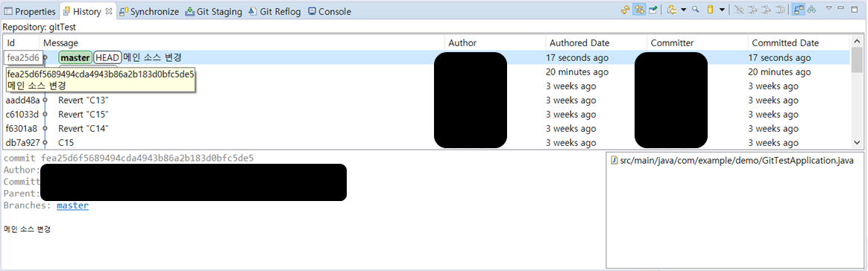Click the history table scroll down arrow
868x271 pixels.
856,143
